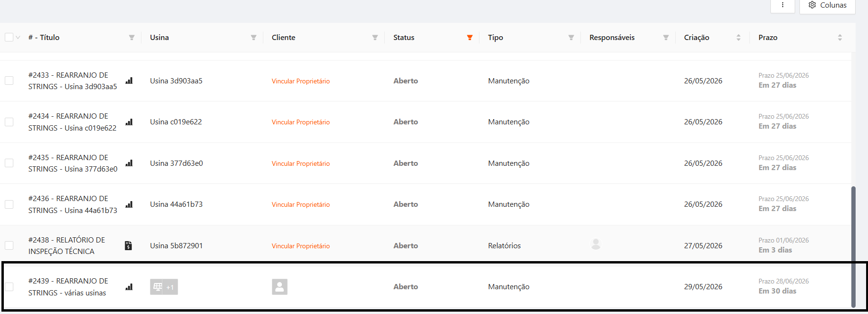The height and width of the screenshot is (314, 868).
Task: Click the Usina 377d63e0 cell
Action: [x=176, y=163]
